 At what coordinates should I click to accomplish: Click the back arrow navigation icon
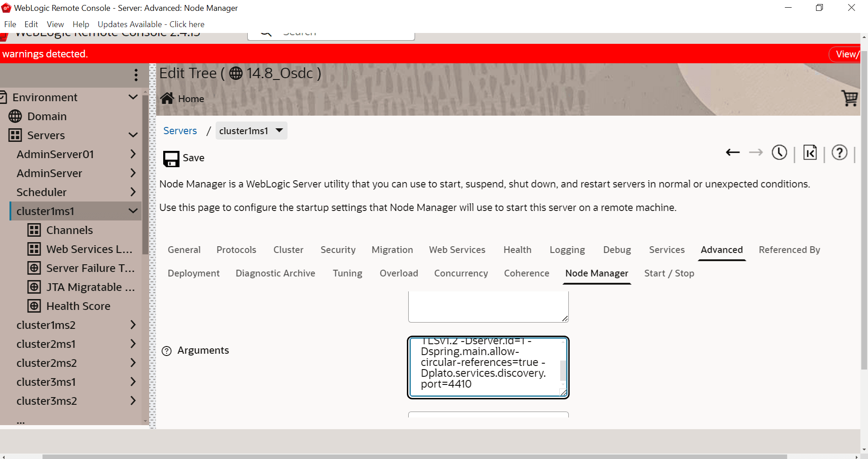(x=732, y=153)
